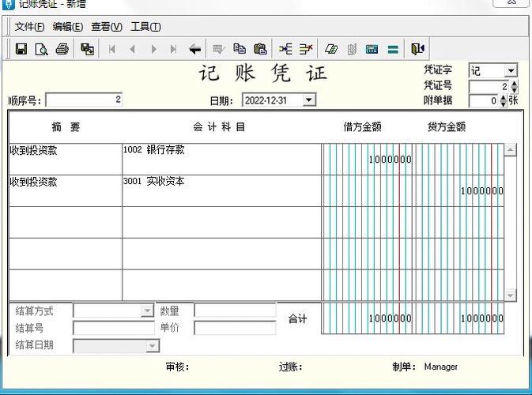Select the 3001 实收资本 account cell
532x395 pixels.
point(221,190)
